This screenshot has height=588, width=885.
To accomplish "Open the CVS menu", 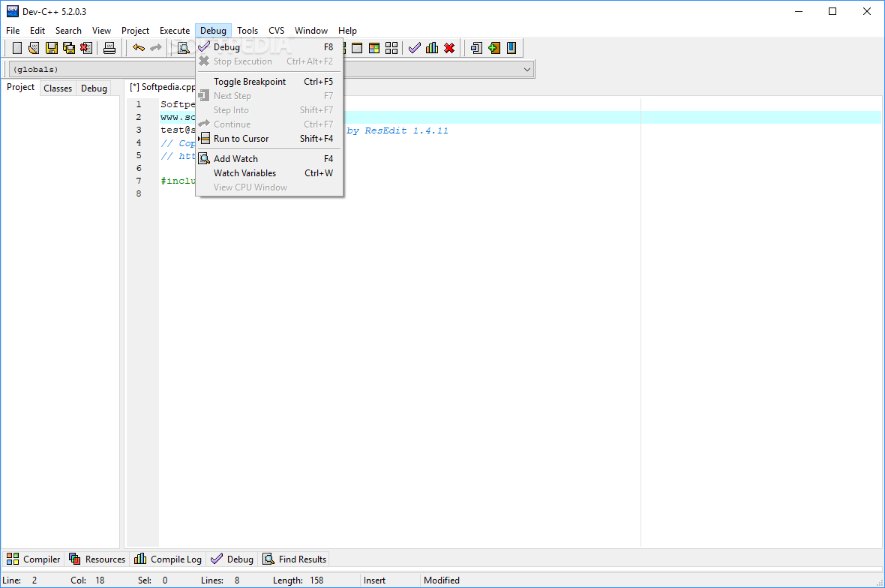I will [277, 31].
